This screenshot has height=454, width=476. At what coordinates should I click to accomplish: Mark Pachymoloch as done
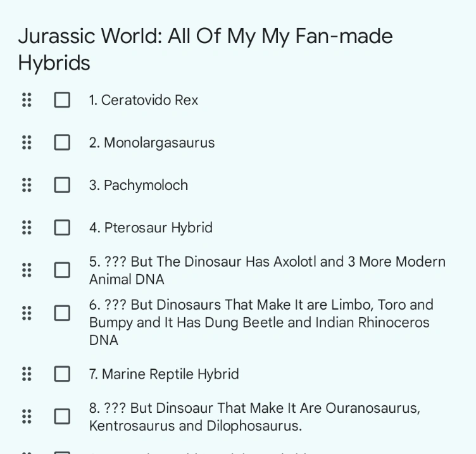click(x=62, y=185)
